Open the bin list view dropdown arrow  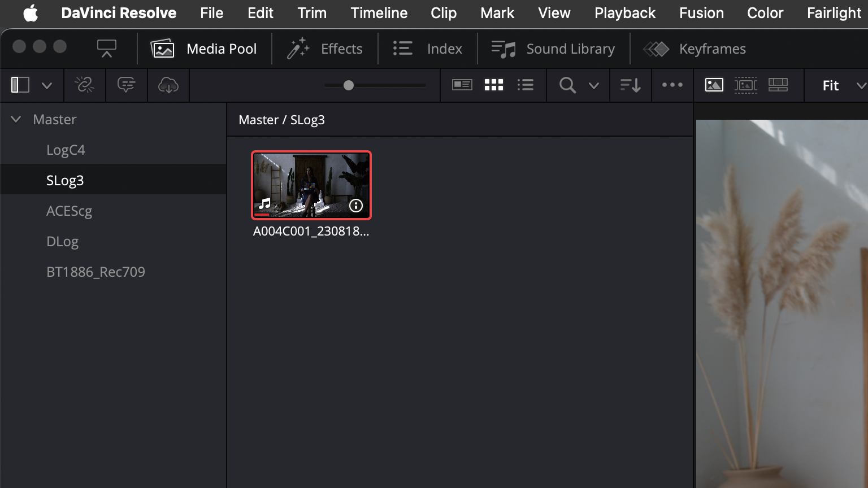click(x=47, y=86)
